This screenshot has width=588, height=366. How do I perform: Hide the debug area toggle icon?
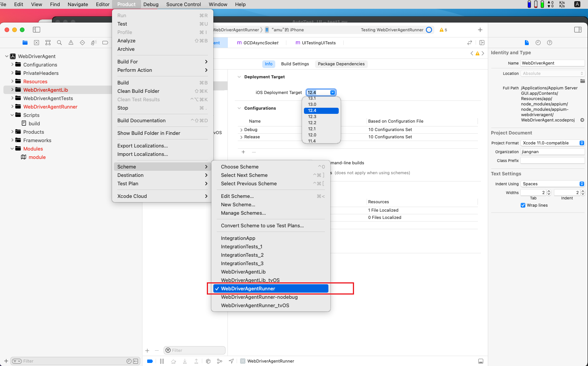(481, 361)
